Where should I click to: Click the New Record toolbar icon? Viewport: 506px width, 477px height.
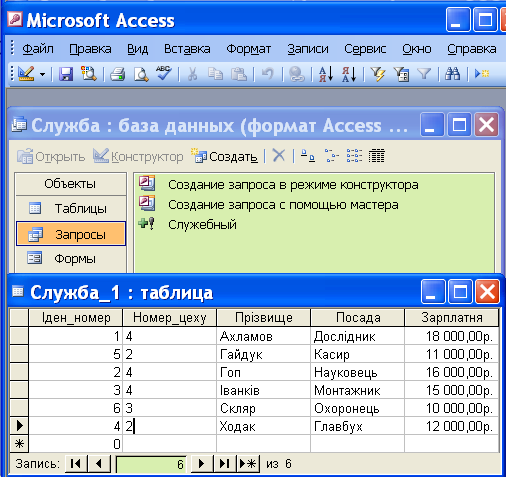[x=481, y=74]
